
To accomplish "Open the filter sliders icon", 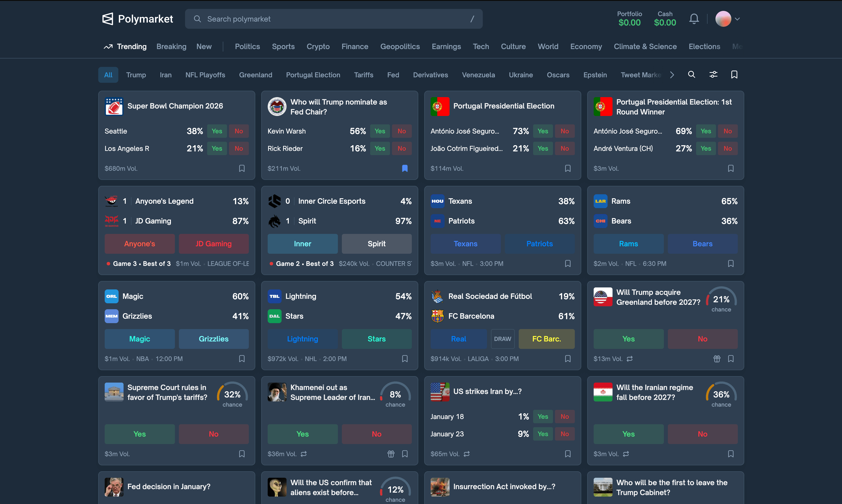I will point(713,75).
